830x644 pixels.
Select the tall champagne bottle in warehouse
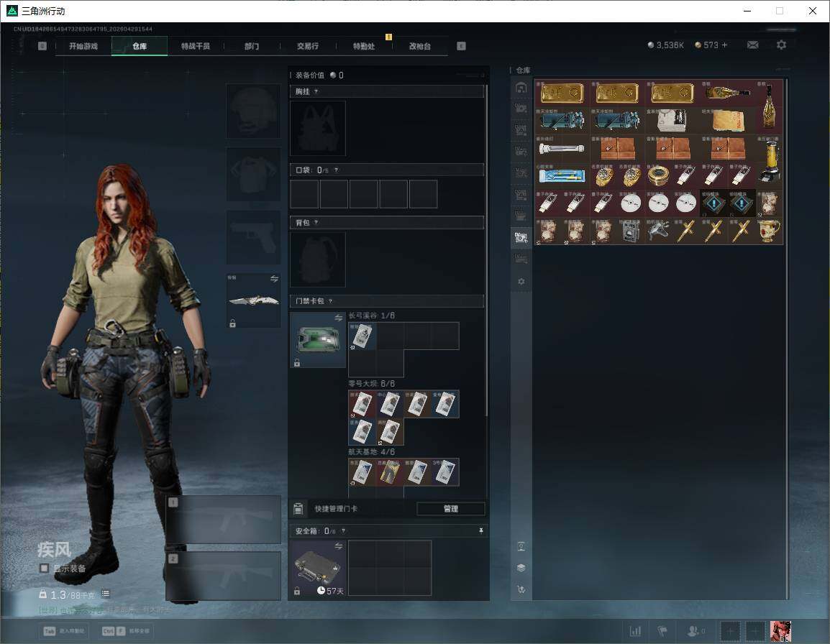[769, 107]
